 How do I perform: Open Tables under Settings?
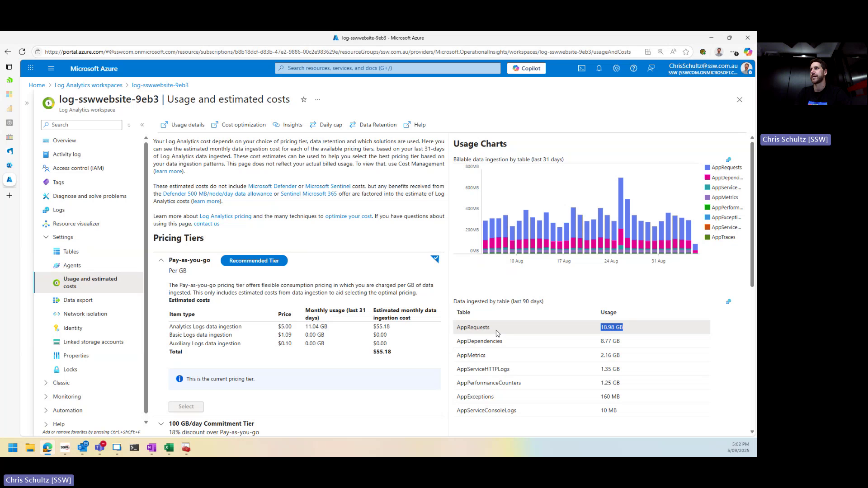tap(71, 252)
